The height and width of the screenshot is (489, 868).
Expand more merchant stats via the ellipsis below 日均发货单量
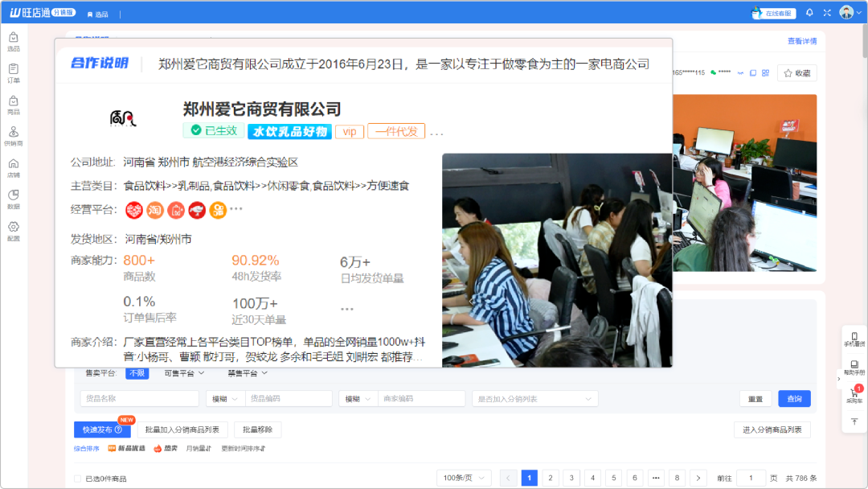347,309
